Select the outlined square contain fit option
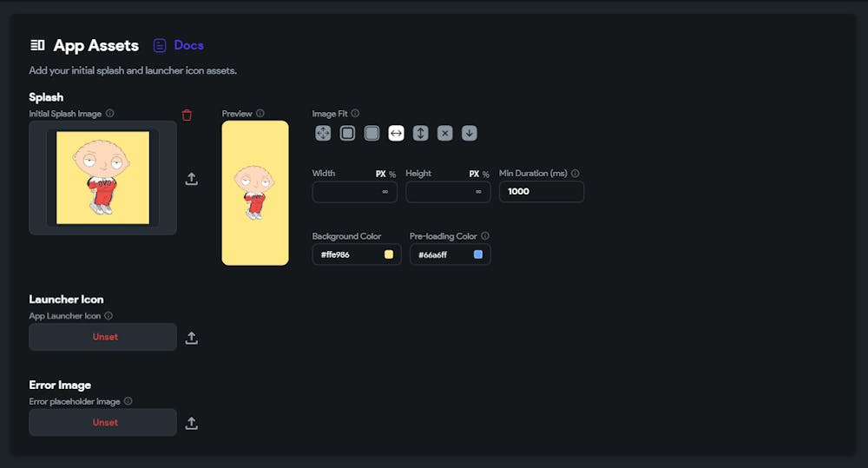 pos(348,133)
